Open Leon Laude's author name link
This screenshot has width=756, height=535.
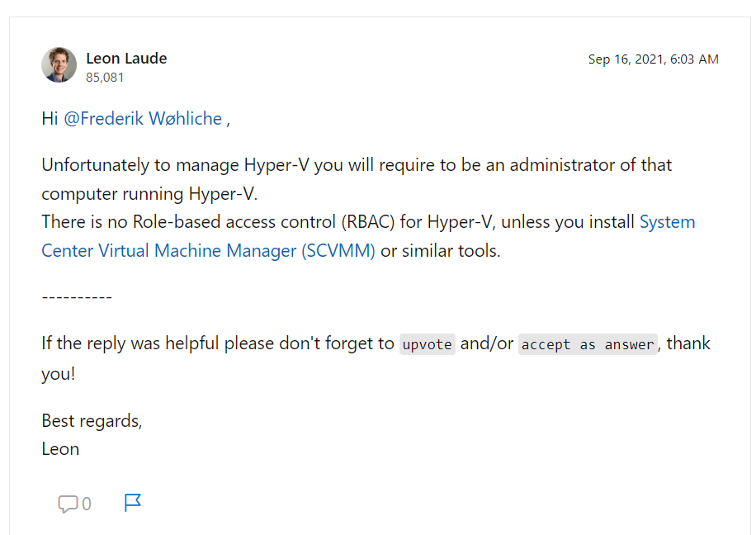[x=126, y=59]
